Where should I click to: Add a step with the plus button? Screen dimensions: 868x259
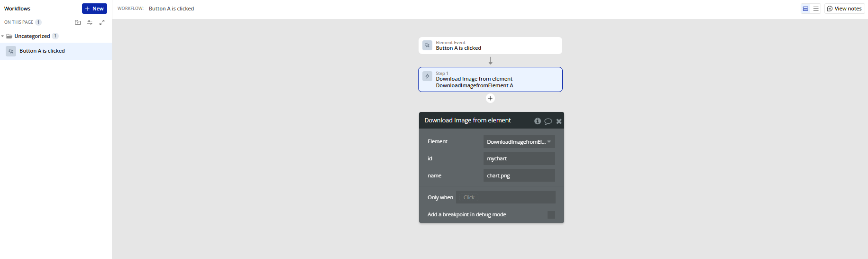[490, 98]
